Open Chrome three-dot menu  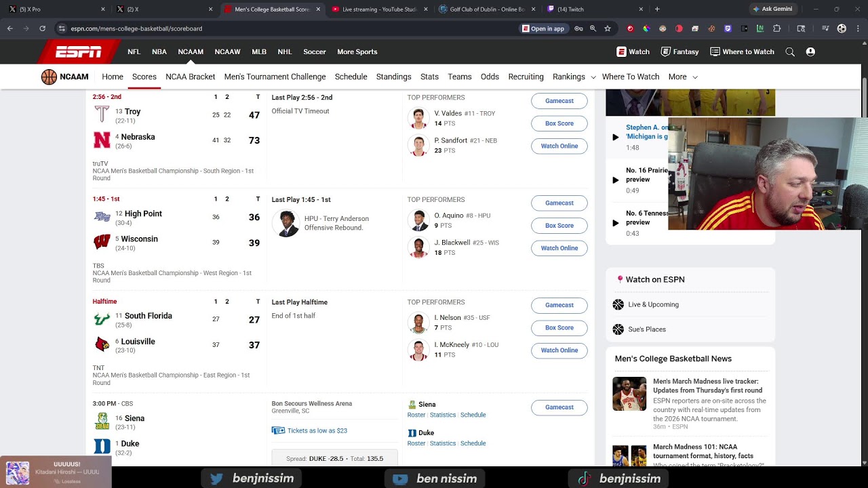[858, 28]
